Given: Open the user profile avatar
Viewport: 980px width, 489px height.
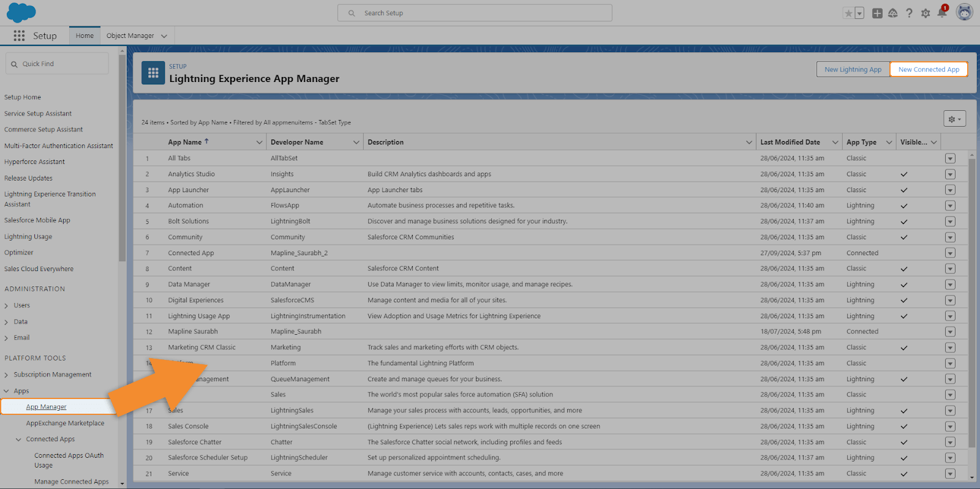Looking at the screenshot, I should (x=965, y=12).
